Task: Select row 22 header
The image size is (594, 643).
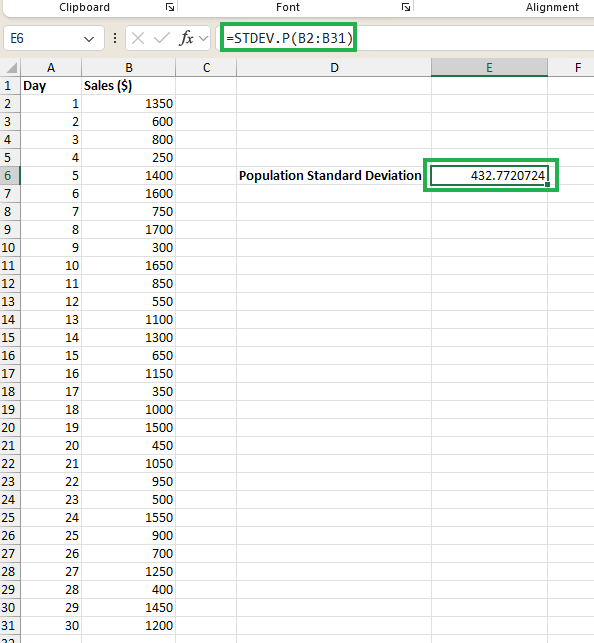Action: pos(10,464)
